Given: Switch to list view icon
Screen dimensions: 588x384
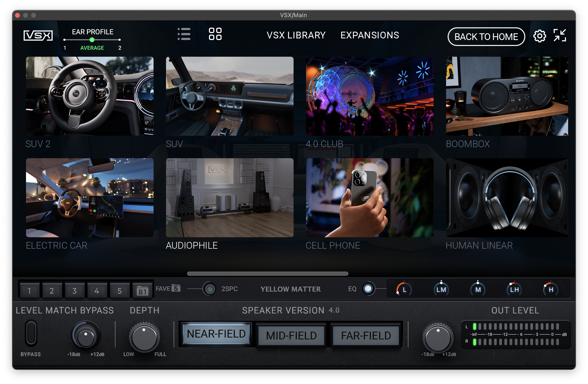Looking at the screenshot, I should pyautogui.click(x=184, y=34).
